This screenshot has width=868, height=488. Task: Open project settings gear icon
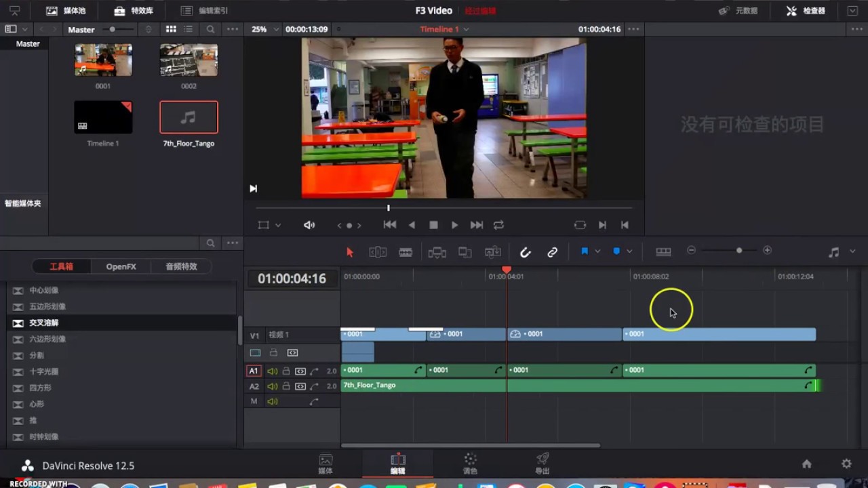[846, 464]
